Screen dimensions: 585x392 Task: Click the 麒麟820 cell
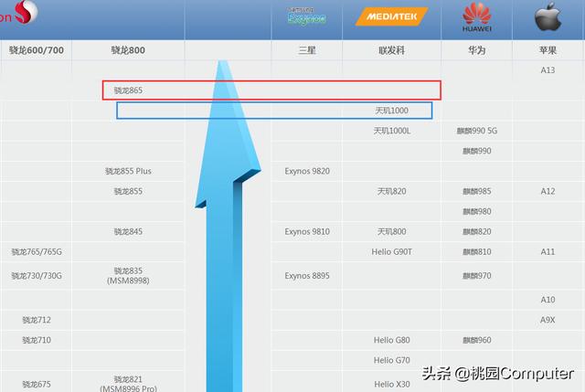(x=477, y=231)
